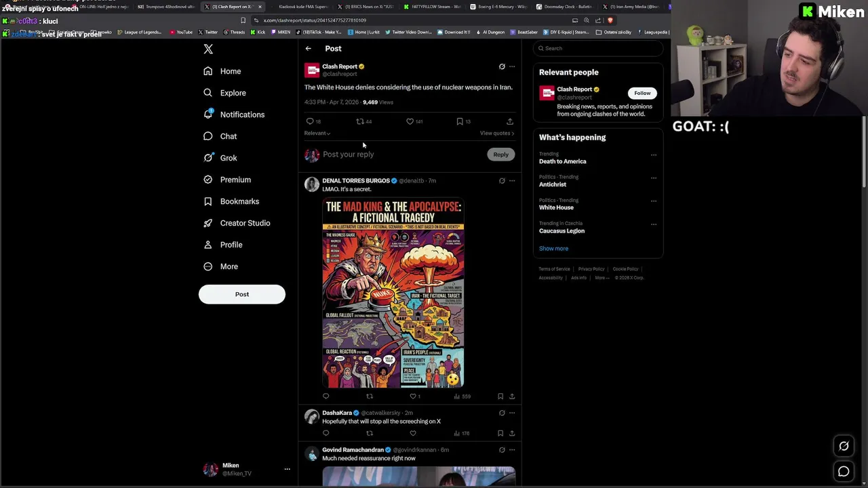The height and width of the screenshot is (488, 868).
Task: Open three-dot menu on Clash Report post
Action: click(x=512, y=66)
